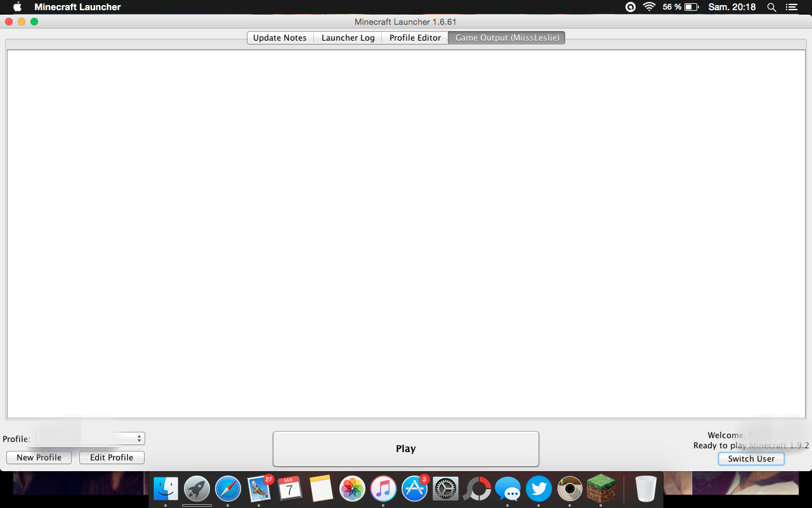
Task: Launch Safari compass icon in dock
Action: 228,488
